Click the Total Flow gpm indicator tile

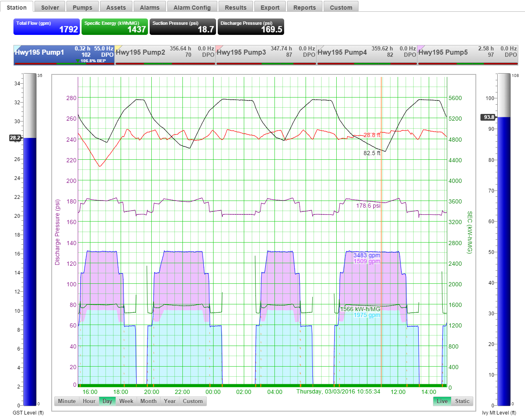point(47,26)
